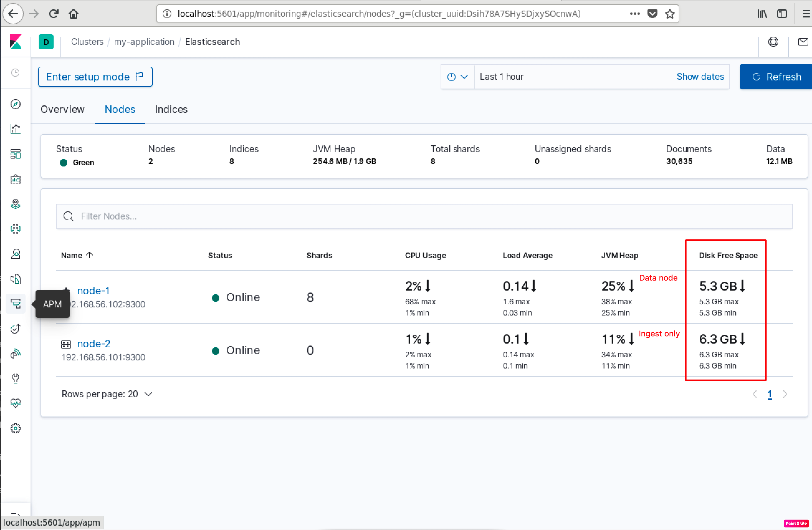Open Discover compass icon in sidebar
The width and height of the screenshot is (812, 530).
pos(15,104)
